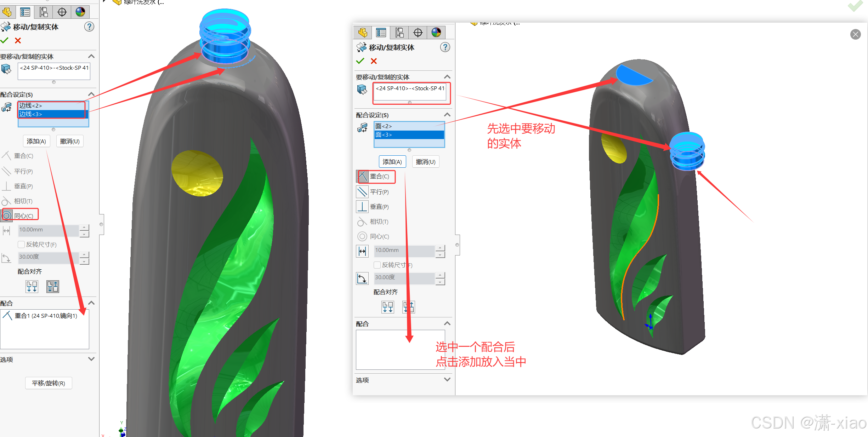Click the anti-aligned mate alignment icon on left
This screenshot has width=868, height=437.
pos(53,286)
